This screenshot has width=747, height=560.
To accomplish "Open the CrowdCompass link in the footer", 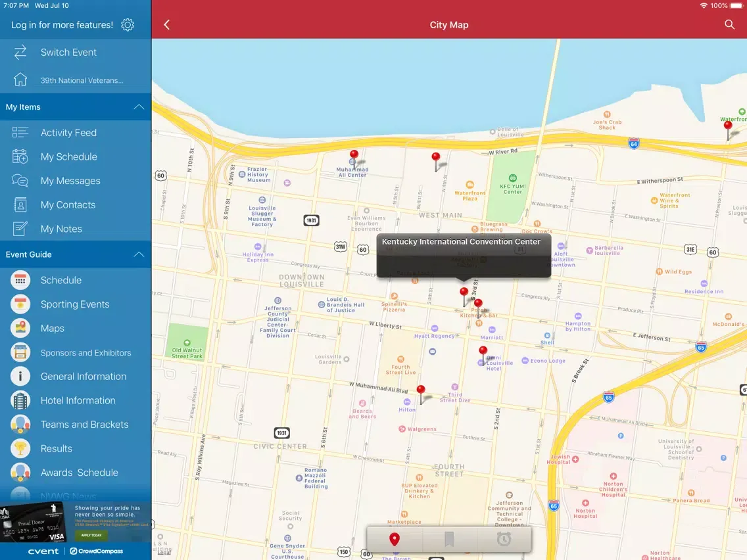I will 97,551.
